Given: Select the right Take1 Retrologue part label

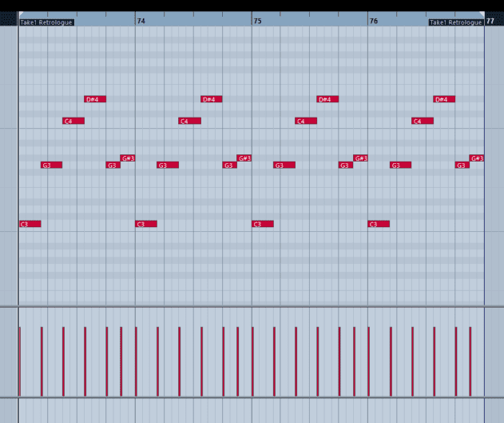Looking at the screenshot, I should [456, 22].
